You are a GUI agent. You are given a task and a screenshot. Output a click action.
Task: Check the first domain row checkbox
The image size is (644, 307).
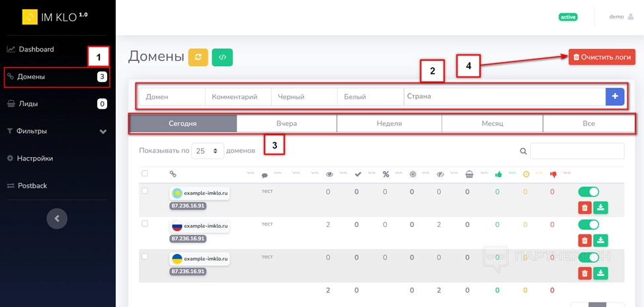click(x=145, y=191)
